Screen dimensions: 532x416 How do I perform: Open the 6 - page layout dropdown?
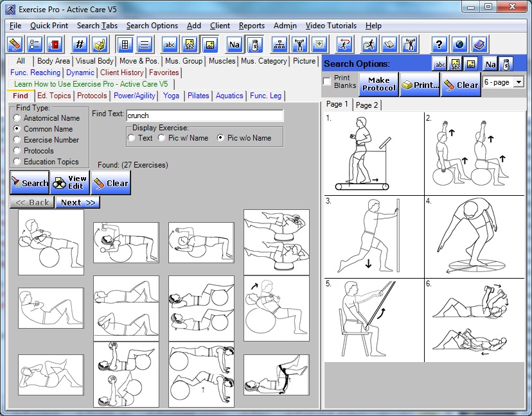point(519,82)
